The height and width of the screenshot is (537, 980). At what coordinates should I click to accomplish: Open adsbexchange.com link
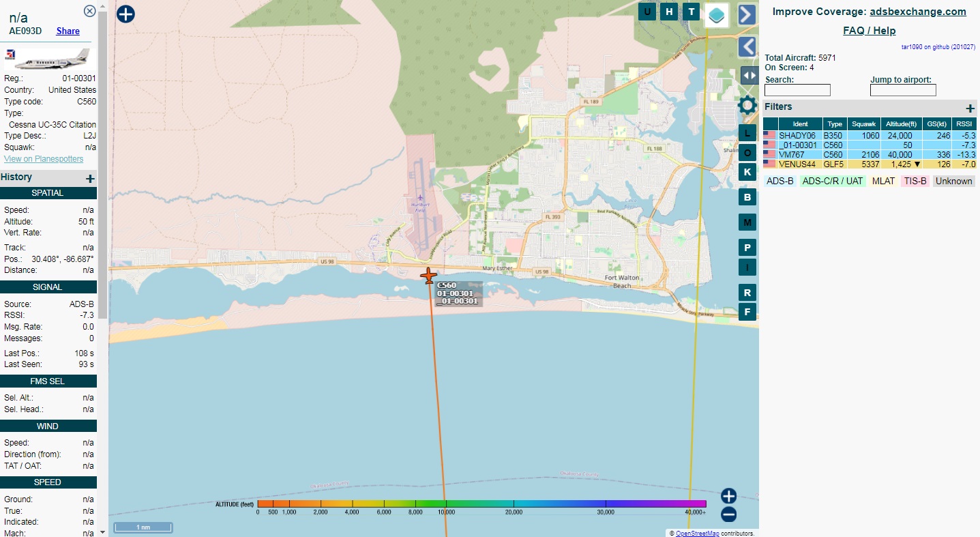tap(918, 12)
